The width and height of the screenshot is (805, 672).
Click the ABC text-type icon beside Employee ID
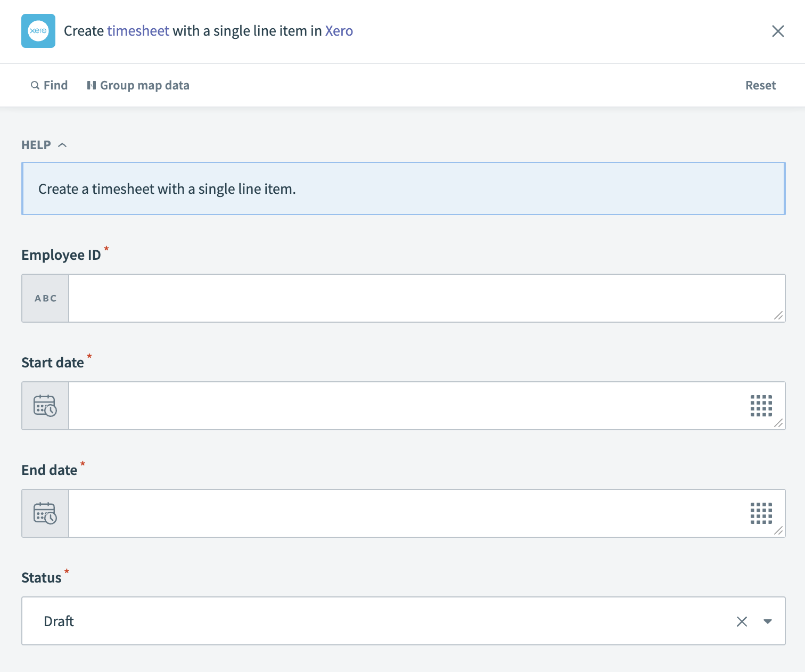45,298
